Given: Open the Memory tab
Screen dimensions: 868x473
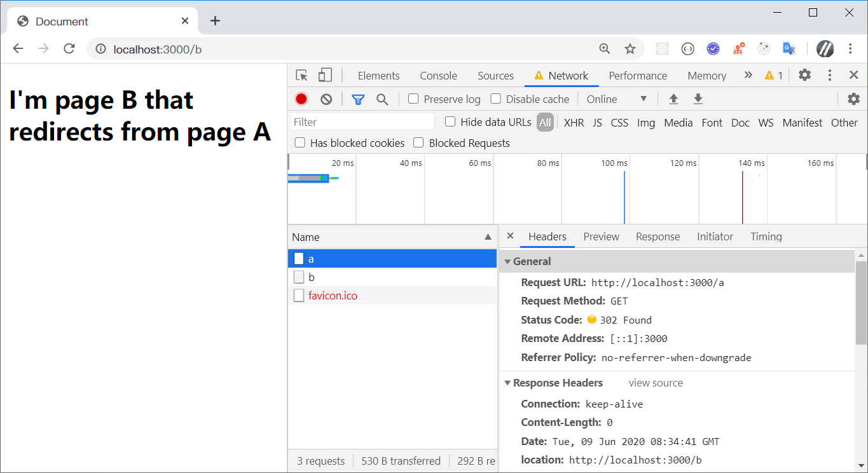Looking at the screenshot, I should point(706,76).
